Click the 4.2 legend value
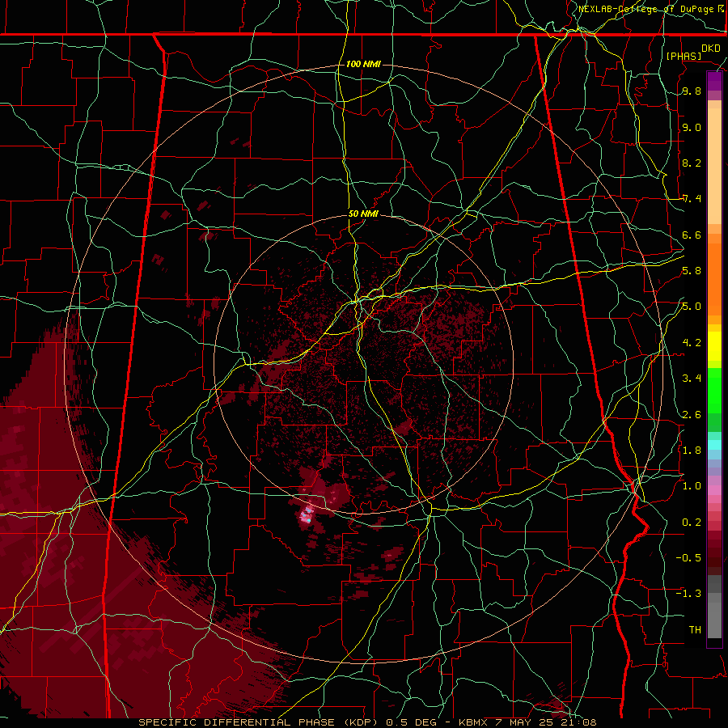Image resolution: width=728 pixels, height=728 pixels. tap(692, 343)
